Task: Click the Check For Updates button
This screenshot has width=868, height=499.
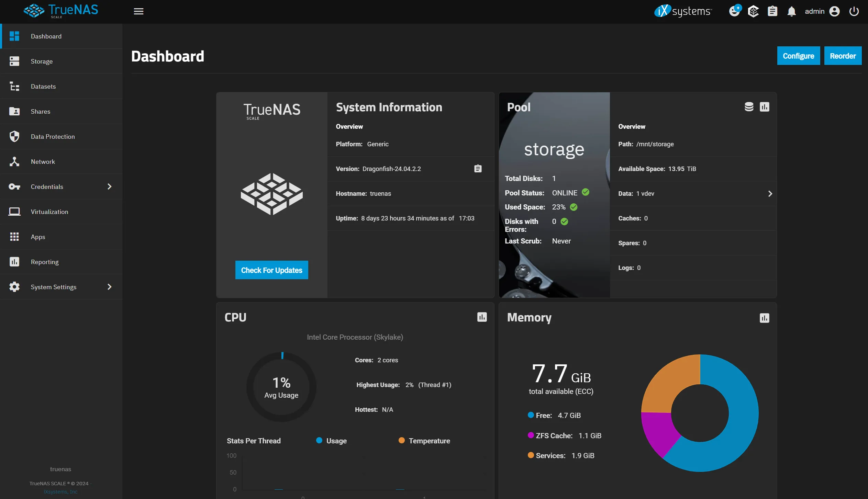Action: (271, 270)
